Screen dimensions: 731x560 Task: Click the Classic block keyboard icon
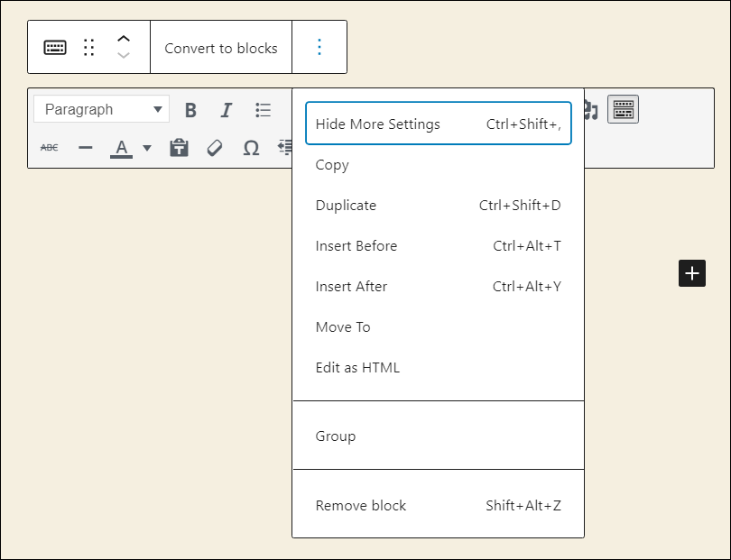(x=55, y=48)
